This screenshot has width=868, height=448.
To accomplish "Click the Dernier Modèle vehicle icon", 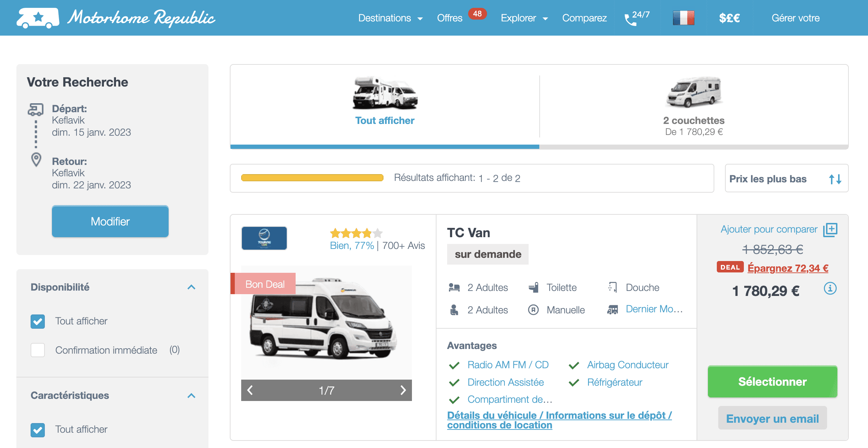I will pyautogui.click(x=613, y=309).
